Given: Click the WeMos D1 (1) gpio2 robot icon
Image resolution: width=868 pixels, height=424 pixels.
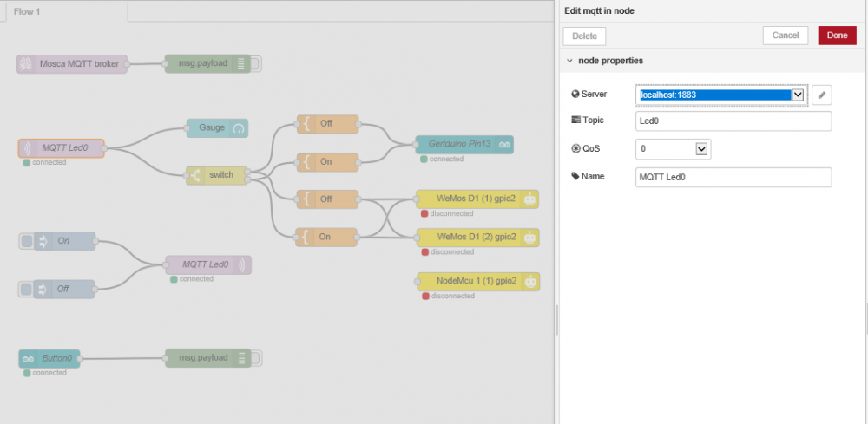Looking at the screenshot, I should (x=529, y=199).
